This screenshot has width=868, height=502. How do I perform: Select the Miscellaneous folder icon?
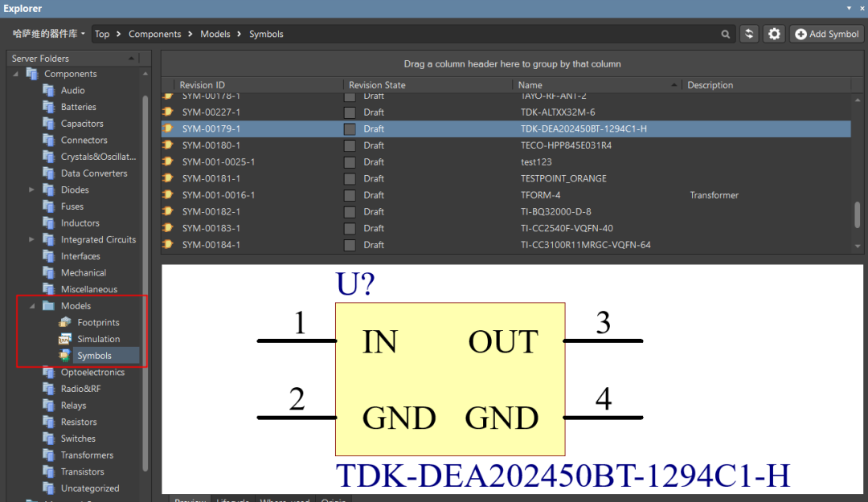pyautogui.click(x=49, y=289)
